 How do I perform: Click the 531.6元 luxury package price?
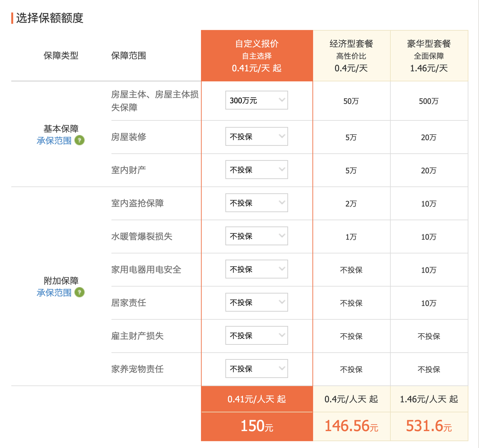click(x=429, y=426)
